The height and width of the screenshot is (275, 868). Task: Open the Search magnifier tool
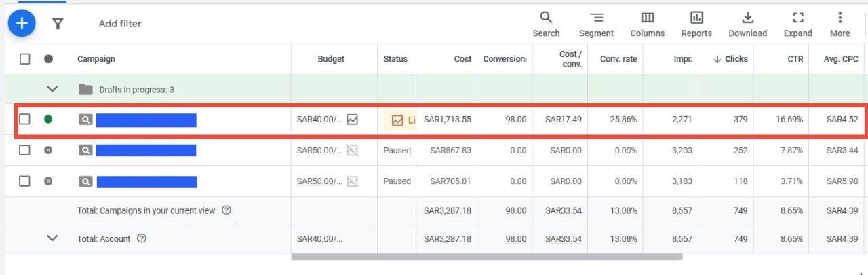pos(546,24)
